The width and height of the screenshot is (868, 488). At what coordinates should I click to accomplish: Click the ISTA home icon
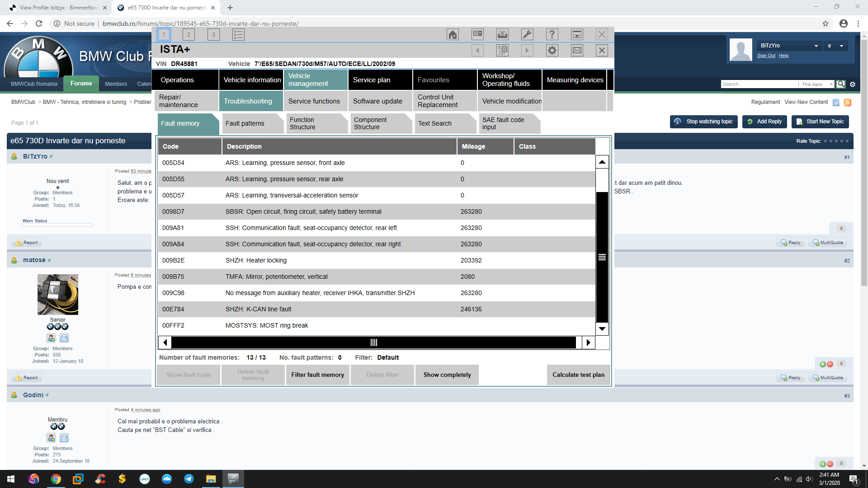(x=453, y=34)
